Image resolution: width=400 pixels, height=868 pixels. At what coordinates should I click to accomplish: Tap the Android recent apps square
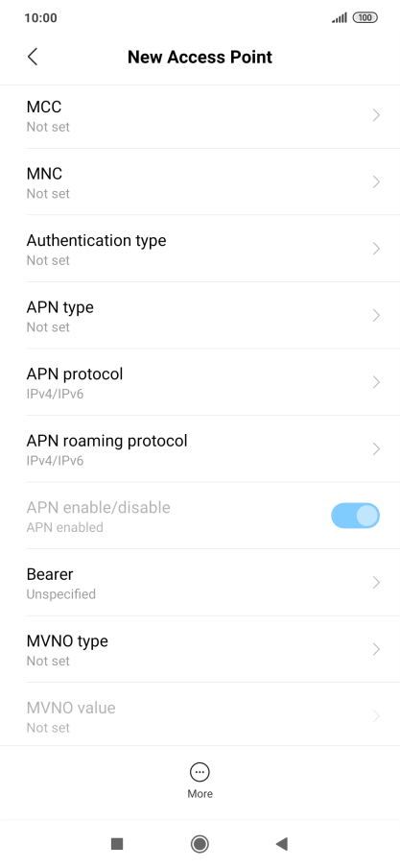coord(117,844)
